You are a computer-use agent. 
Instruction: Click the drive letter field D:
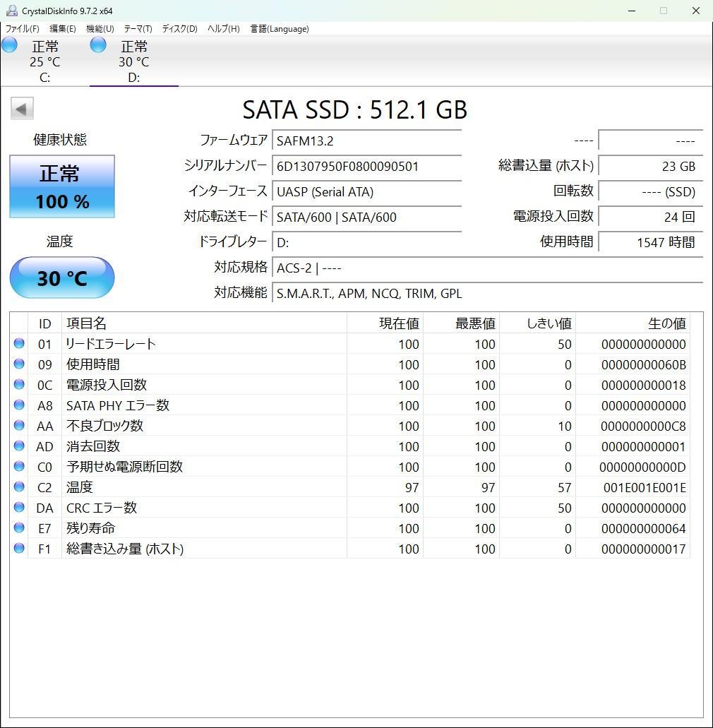click(x=366, y=242)
